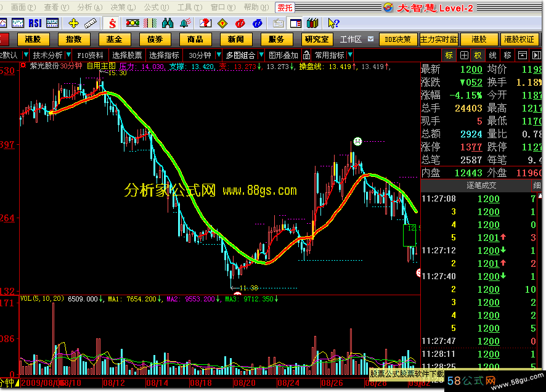The height and width of the screenshot is (392, 546).
Task: Click the smiley signal marker on chart
Action: pyautogui.click(x=357, y=141)
